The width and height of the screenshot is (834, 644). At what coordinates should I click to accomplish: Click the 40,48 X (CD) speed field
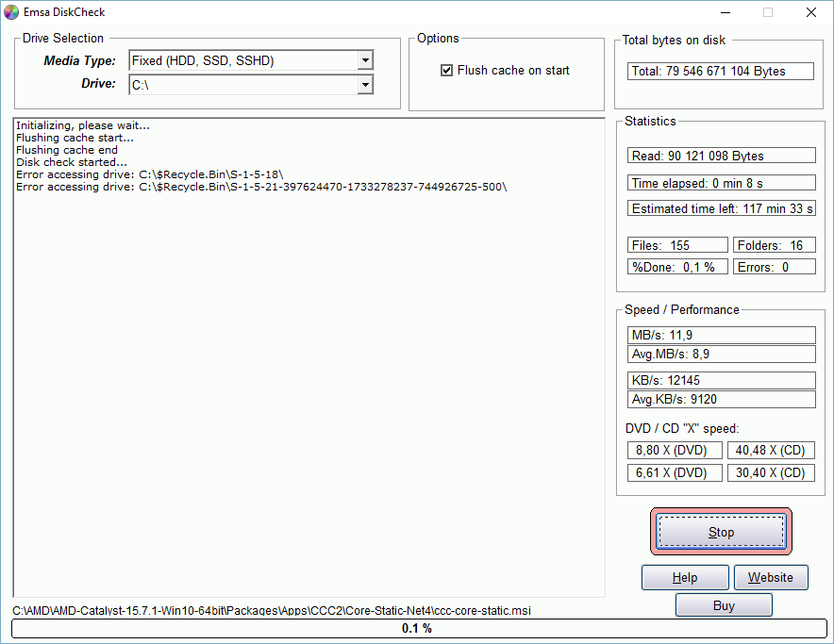click(771, 450)
